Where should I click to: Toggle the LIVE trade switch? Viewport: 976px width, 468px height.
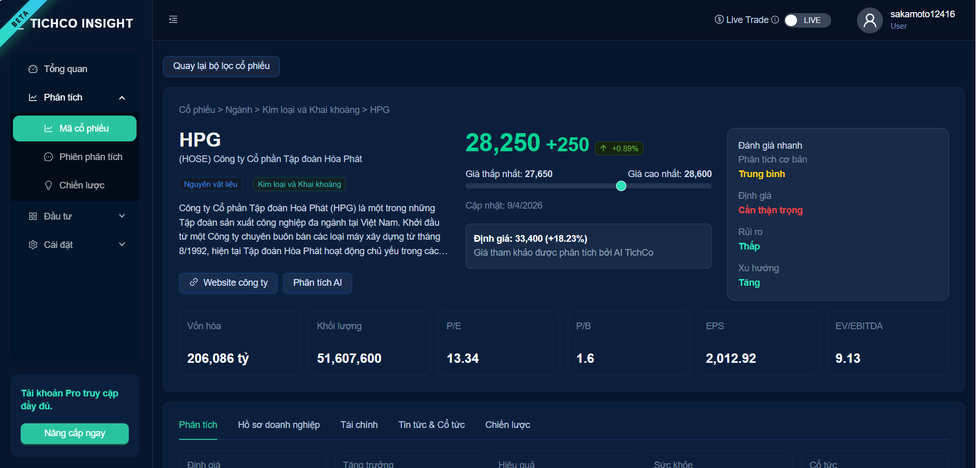(x=806, y=20)
